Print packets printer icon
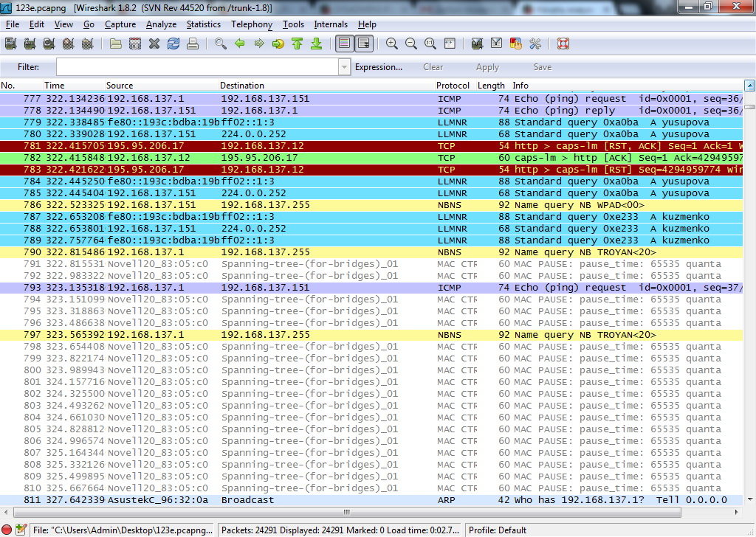756x537 pixels. (x=193, y=44)
